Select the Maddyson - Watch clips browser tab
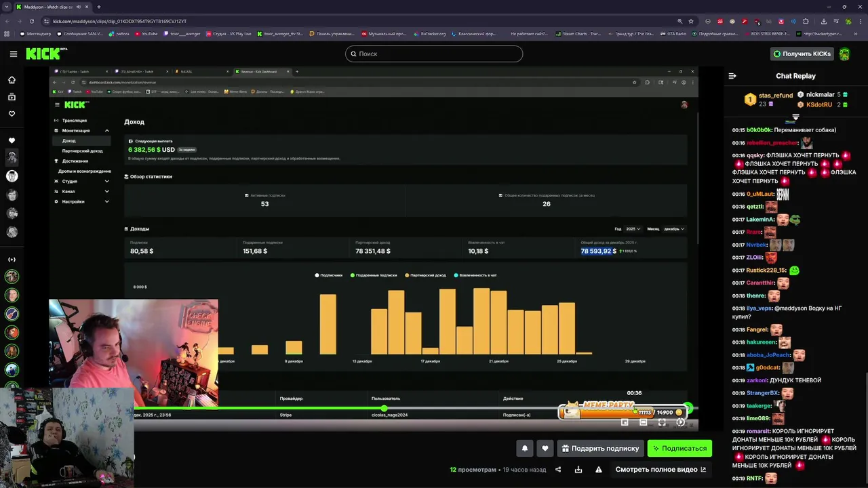Screen dimensions: 868x488 (x=52, y=7)
